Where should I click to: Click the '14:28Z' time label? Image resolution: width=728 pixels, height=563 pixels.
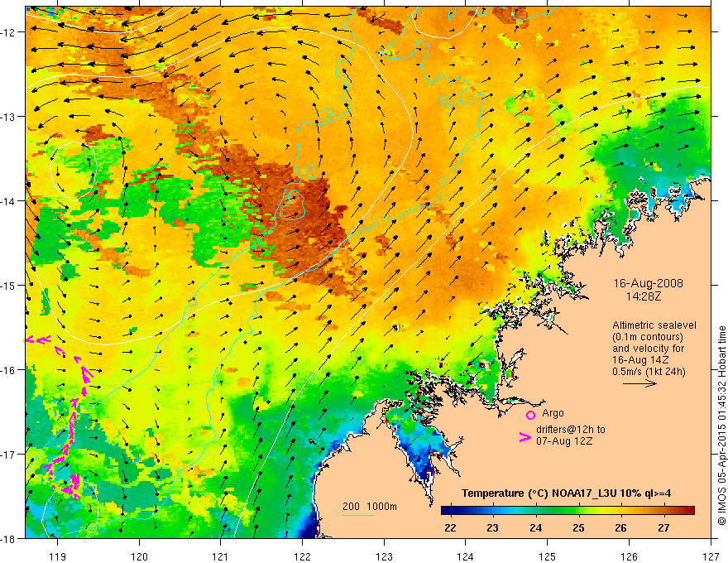[x=643, y=296]
